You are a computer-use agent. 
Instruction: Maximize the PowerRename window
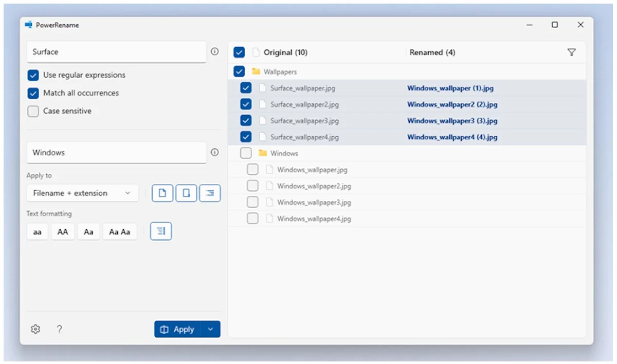555,25
